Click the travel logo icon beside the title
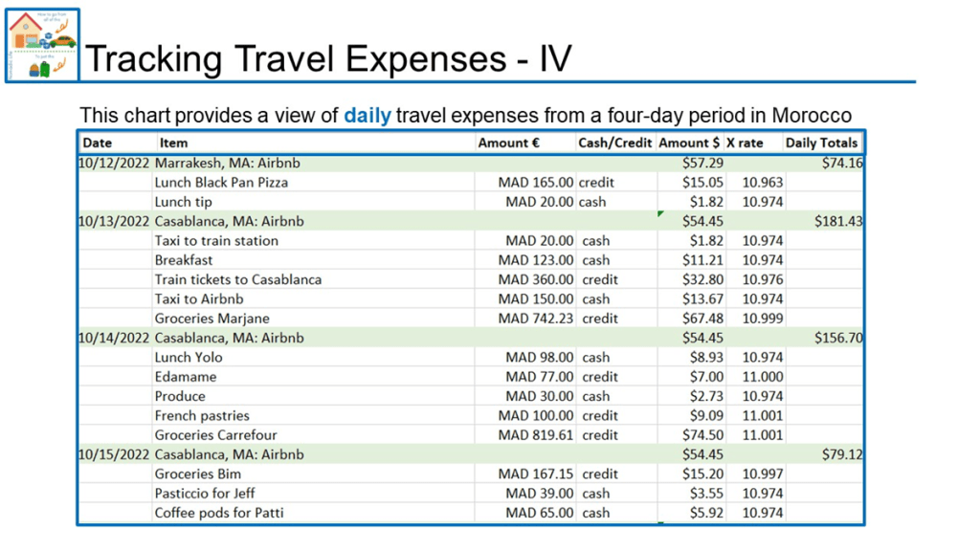 [42, 45]
